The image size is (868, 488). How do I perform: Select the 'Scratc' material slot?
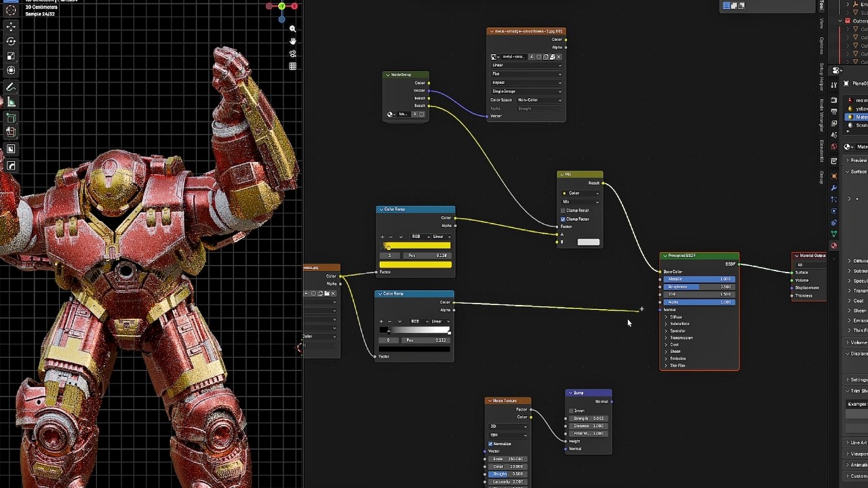tap(856, 125)
